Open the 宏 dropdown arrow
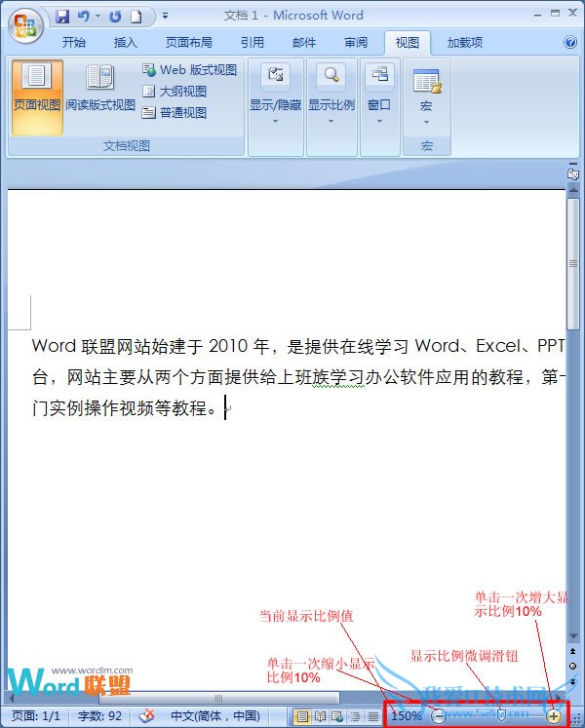This screenshot has width=585, height=728. pos(426,122)
